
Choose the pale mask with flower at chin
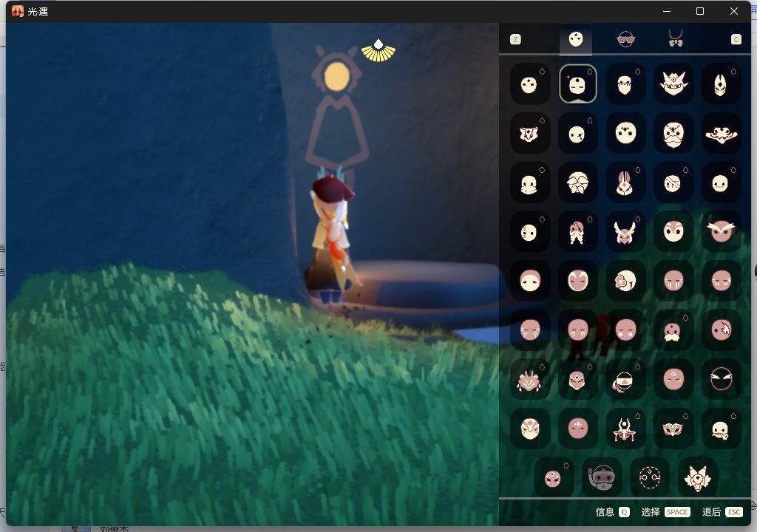coord(720,429)
